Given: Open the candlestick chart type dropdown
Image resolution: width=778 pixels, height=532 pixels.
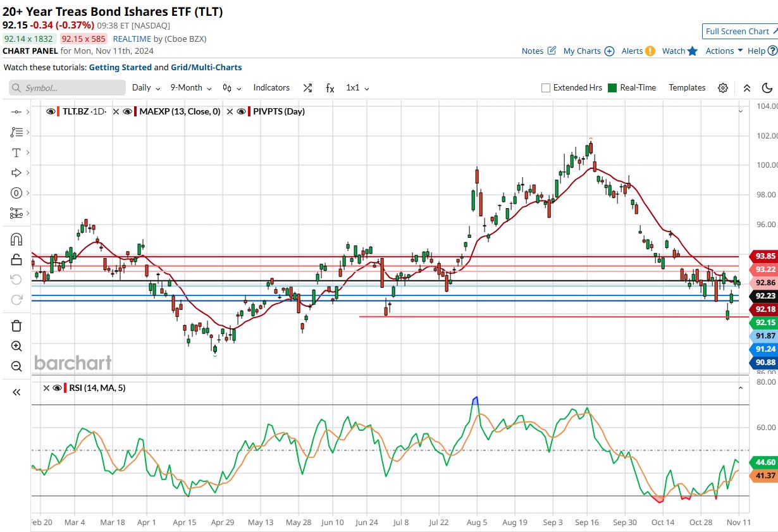Looking at the screenshot, I should click(232, 88).
